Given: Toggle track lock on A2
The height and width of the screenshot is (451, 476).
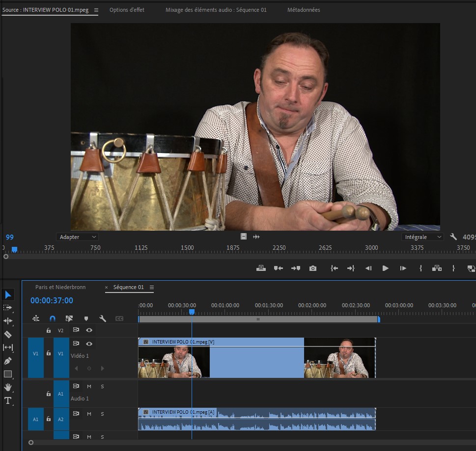Looking at the screenshot, I should (x=49, y=419).
